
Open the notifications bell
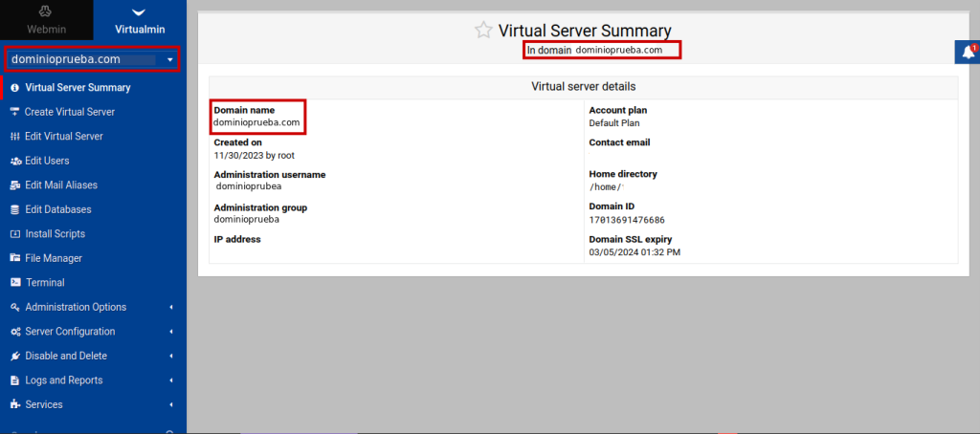(967, 53)
